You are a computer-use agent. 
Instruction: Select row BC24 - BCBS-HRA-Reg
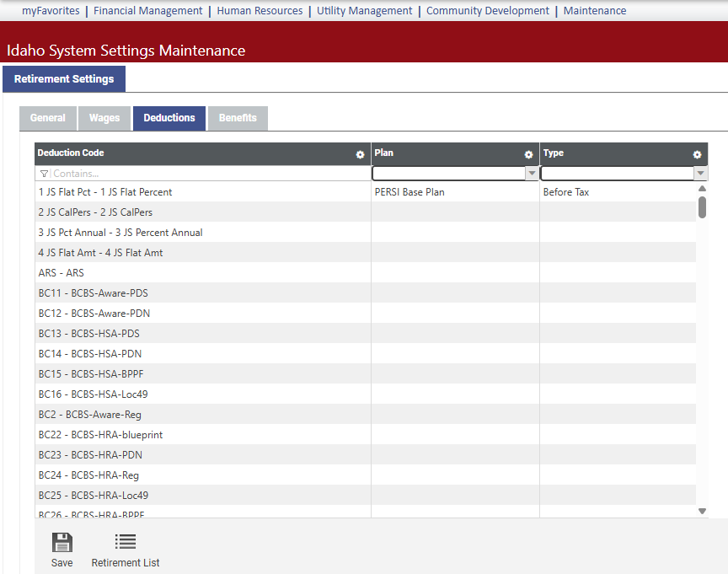pyautogui.click(x=365, y=475)
